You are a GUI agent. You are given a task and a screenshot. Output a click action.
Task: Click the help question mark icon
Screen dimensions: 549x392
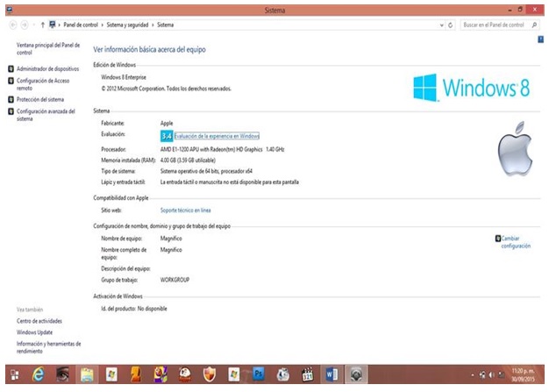[540, 39]
